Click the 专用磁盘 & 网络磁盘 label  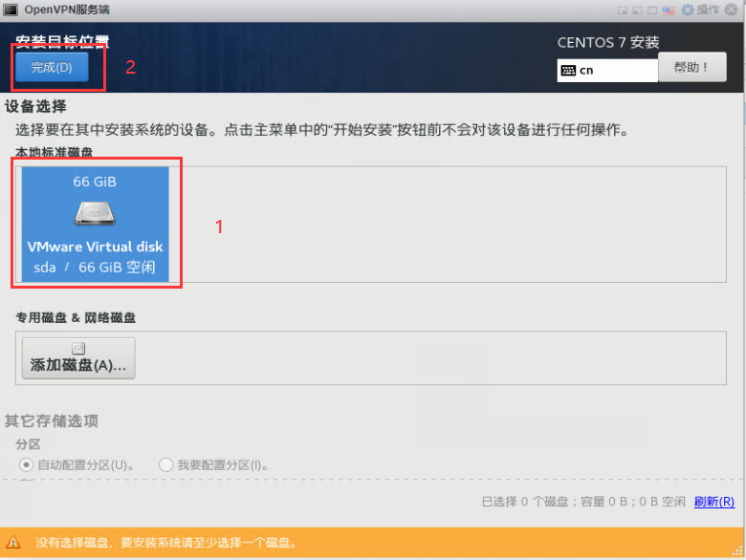pyautogui.click(x=76, y=317)
